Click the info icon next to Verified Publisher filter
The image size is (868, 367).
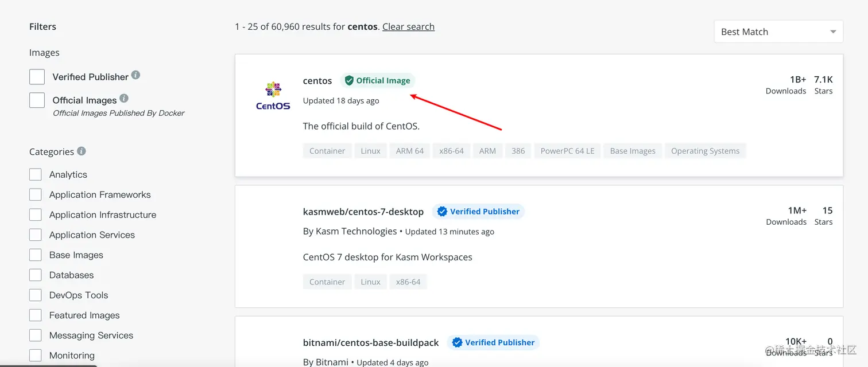coord(135,75)
